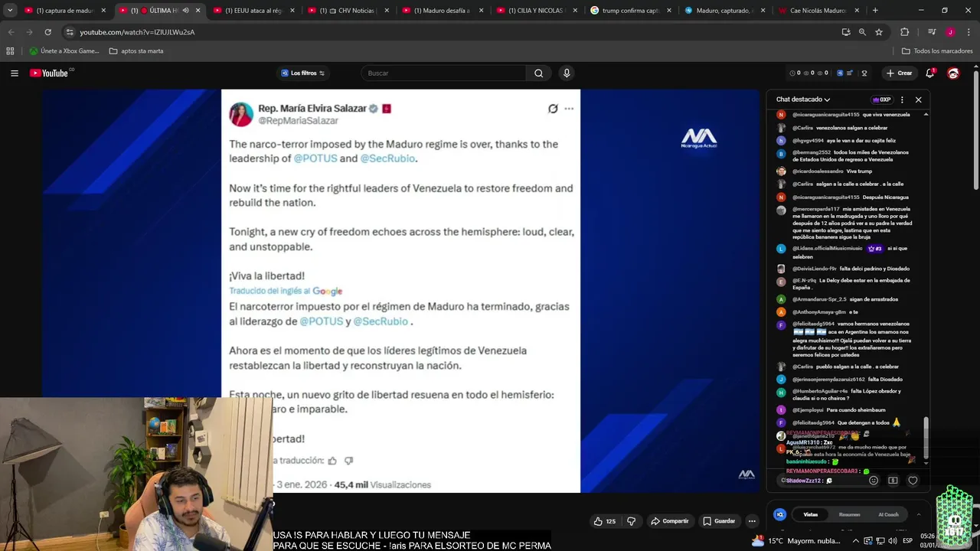
Task: Open Chrome three-dot menu
Action: (969, 32)
